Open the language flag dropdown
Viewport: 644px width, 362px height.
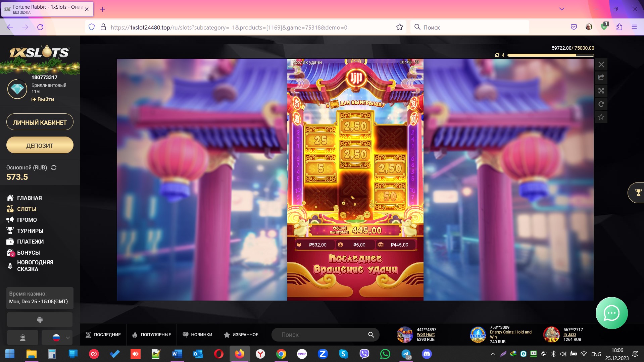coord(57,338)
